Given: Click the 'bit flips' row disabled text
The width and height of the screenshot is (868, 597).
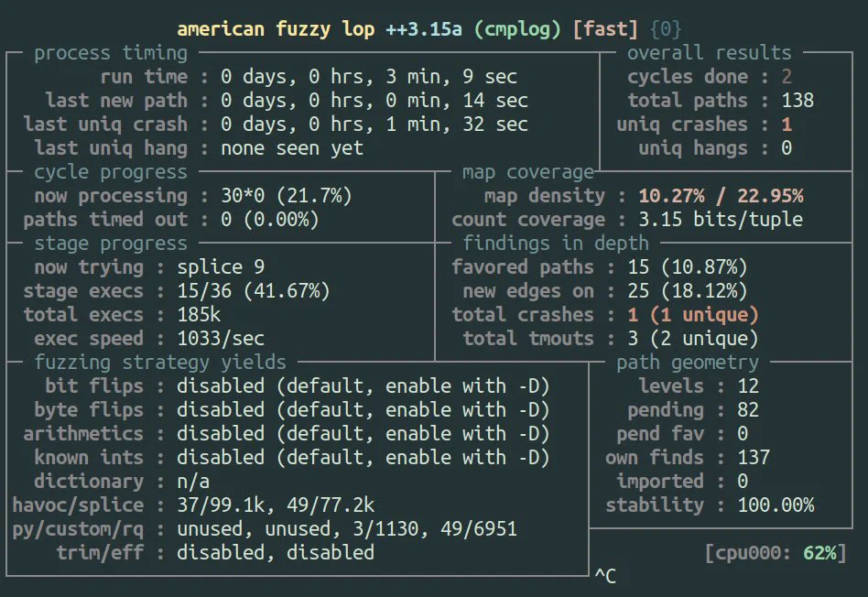Looking at the screenshot, I should click(x=363, y=386).
